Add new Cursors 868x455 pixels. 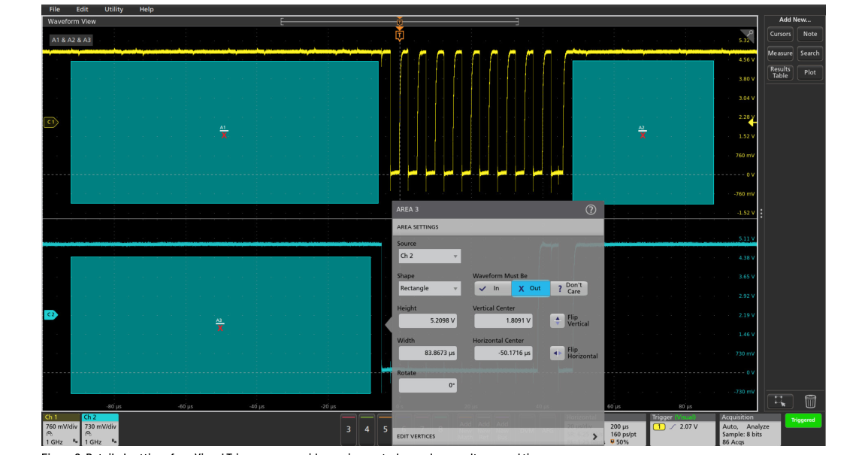780,34
